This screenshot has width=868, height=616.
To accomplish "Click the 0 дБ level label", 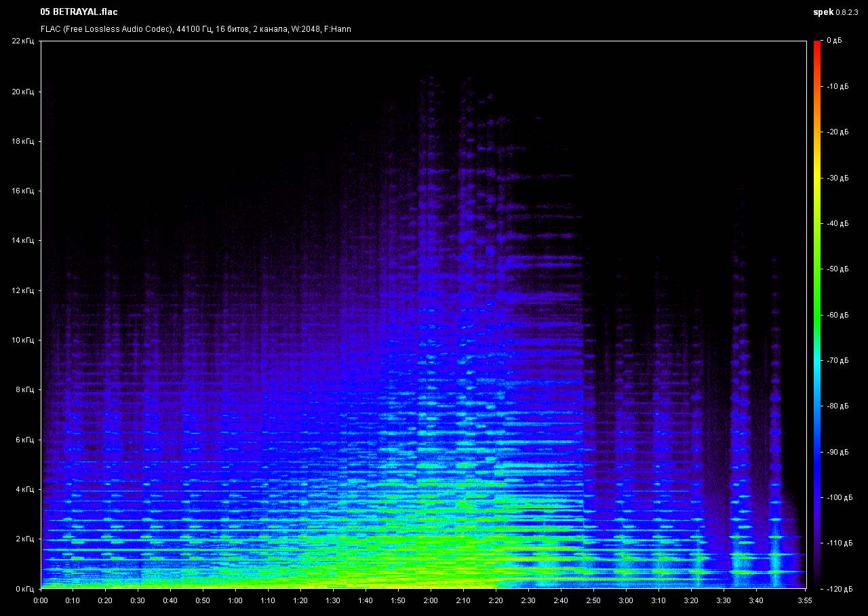I will [x=834, y=41].
